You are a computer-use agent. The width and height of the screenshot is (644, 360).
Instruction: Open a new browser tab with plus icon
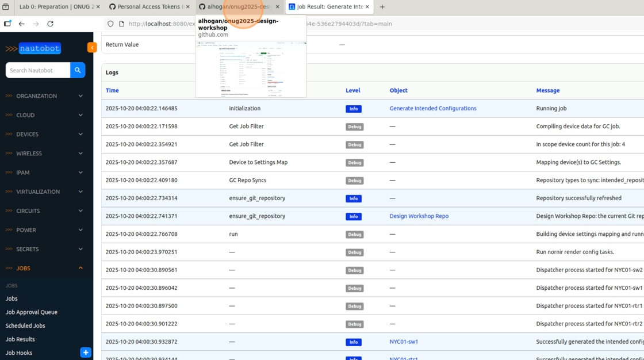(x=382, y=7)
